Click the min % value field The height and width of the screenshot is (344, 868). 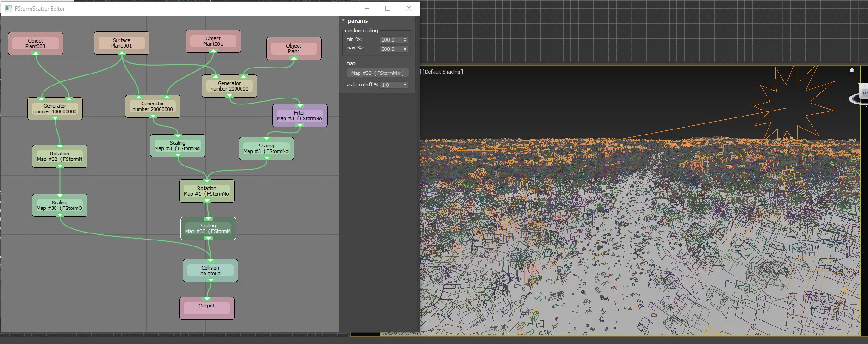point(391,40)
